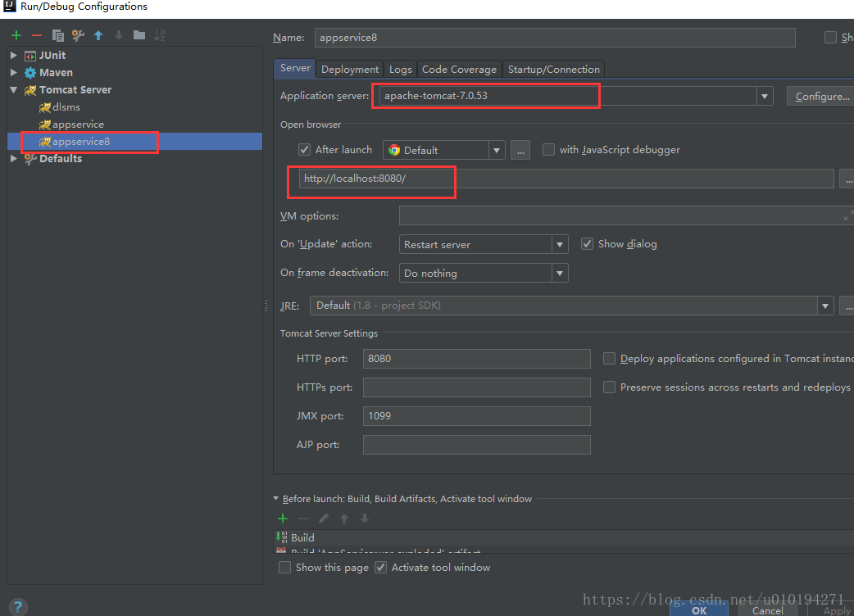
Task: Expand the Maven tree node
Action: (x=14, y=72)
